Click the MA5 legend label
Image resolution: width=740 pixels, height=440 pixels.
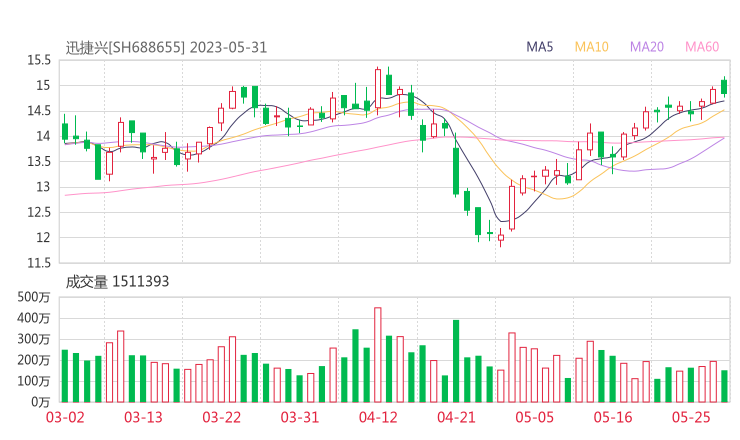click(539, 47)
